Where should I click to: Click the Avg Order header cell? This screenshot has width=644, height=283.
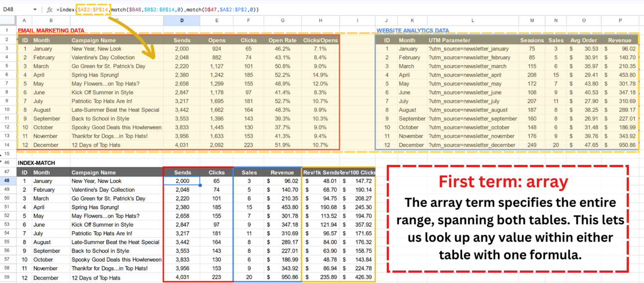[x=584, y=40]
